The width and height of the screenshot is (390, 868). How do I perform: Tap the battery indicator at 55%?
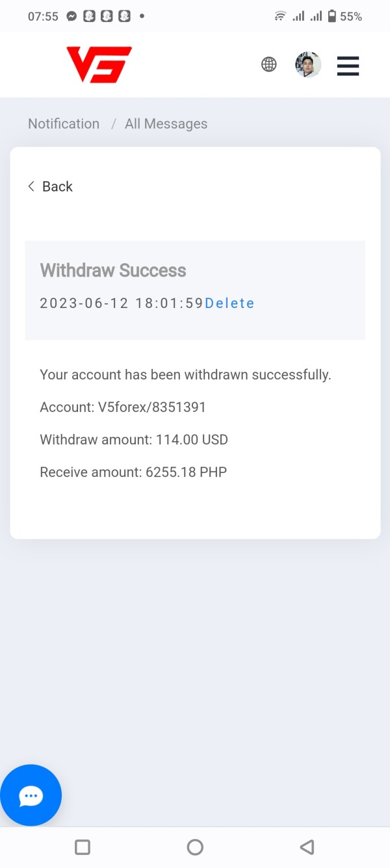(332, 16)
